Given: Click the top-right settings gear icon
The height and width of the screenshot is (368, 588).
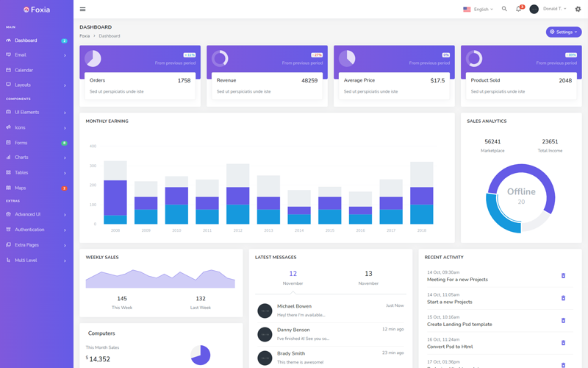Looking at the screenshot, I should (578, 10).
